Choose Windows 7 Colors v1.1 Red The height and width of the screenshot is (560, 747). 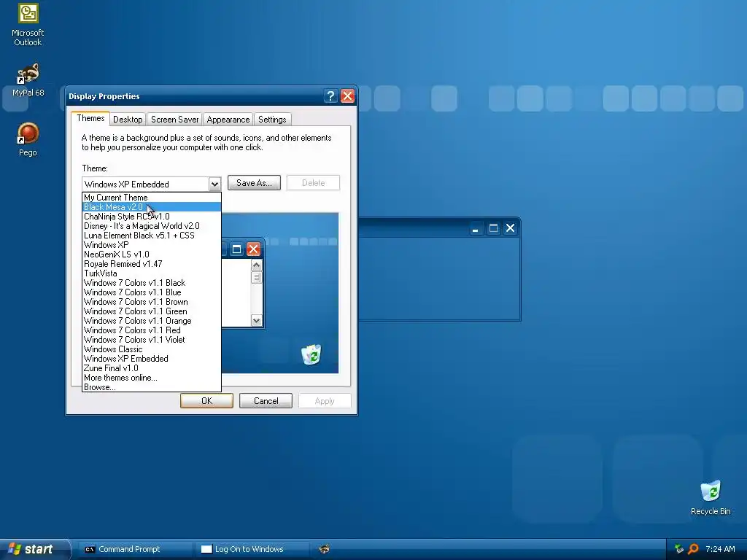[152, 330]
